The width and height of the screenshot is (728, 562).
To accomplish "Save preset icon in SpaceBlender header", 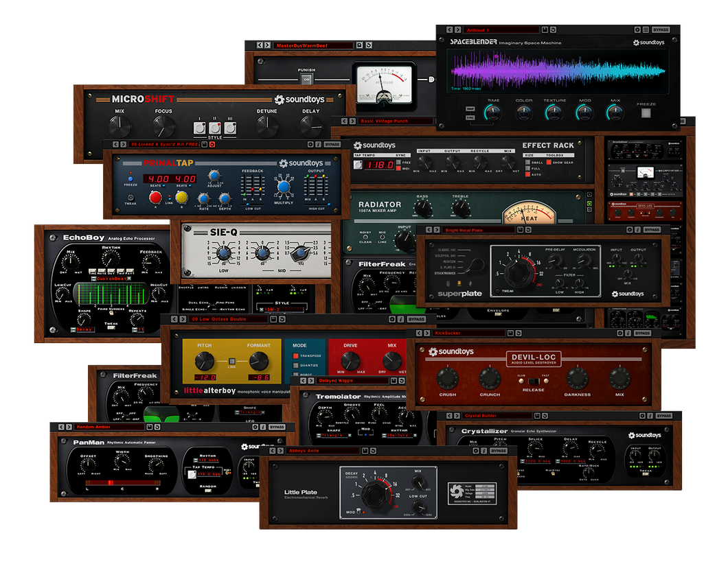I will point(545,30).
